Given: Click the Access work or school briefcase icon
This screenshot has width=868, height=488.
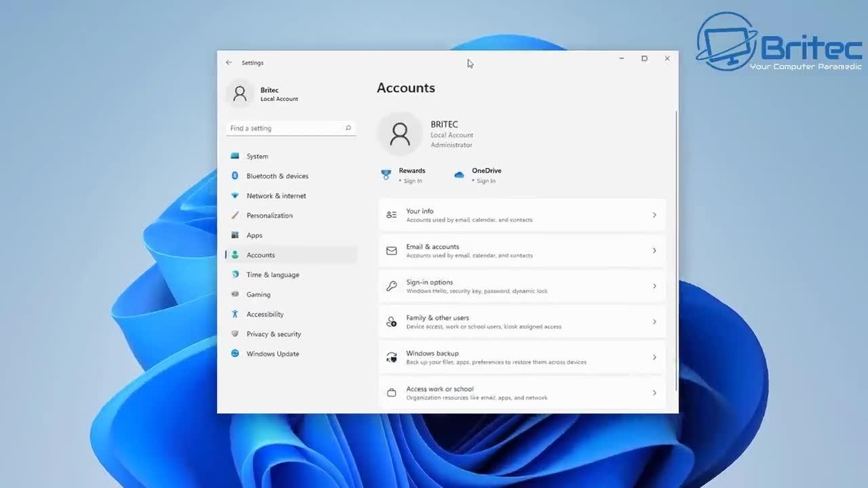Looking at the screenshot, I should (391, 393).
